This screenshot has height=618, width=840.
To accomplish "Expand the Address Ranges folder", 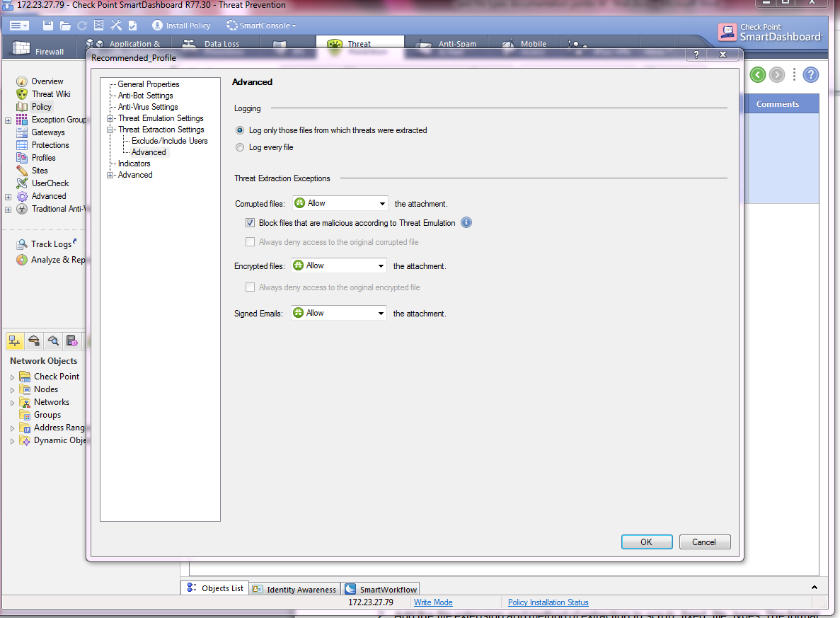I will [12, 428].
